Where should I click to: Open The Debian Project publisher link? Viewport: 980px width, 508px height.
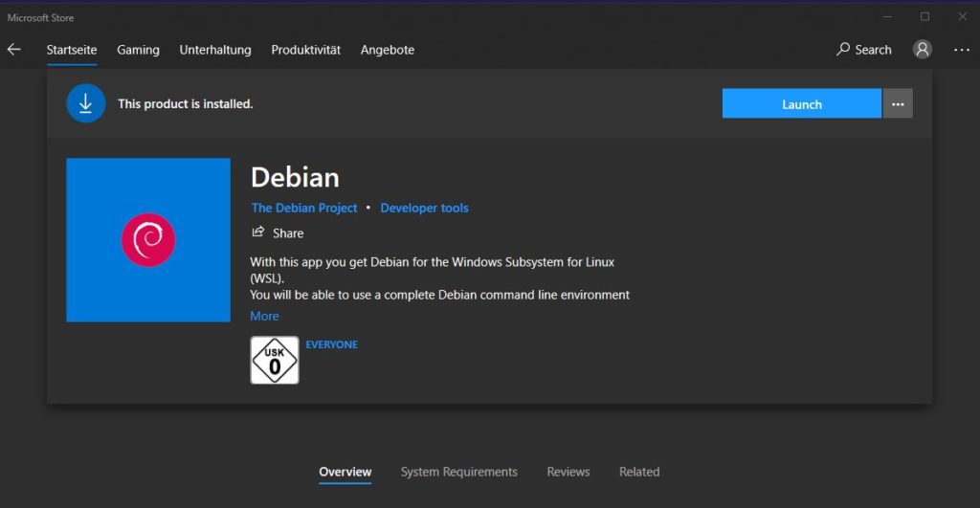click(x=304, y=208)
